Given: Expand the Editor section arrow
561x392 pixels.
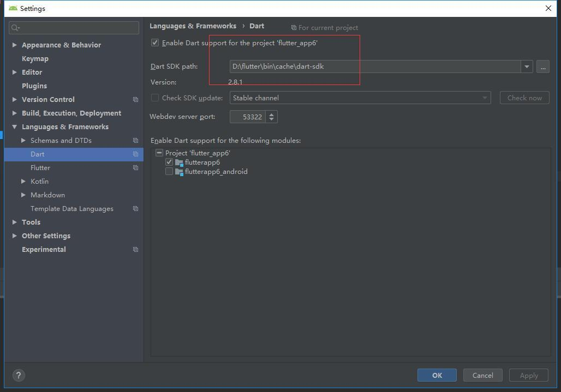Looking at the screenshot, I should [15, 72].
